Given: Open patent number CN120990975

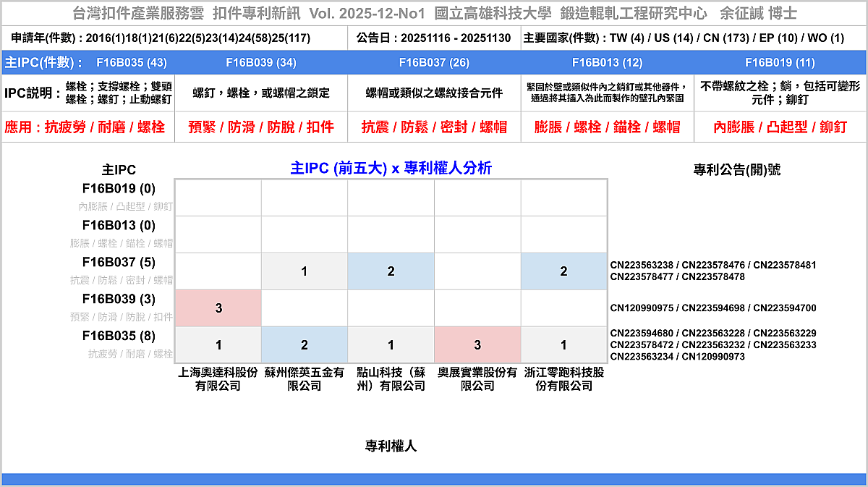Looking at the screenshot, I should pyautogui.click(x=641, y=308).
